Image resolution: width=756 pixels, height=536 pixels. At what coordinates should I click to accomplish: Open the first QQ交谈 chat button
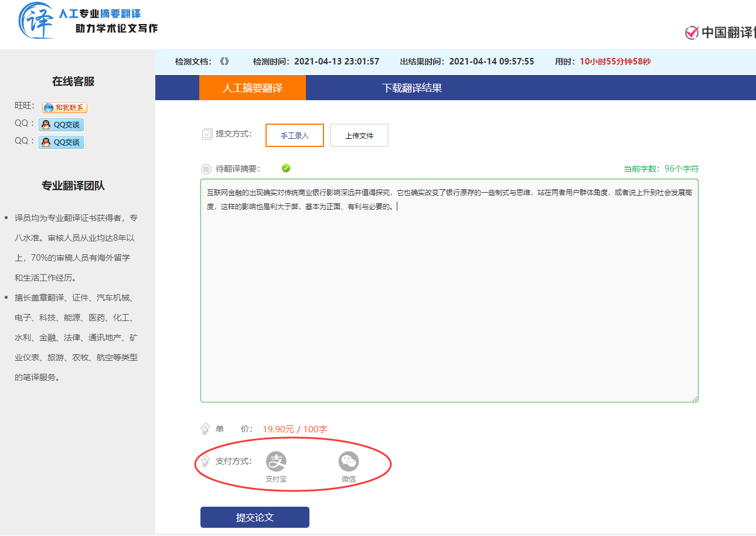[x=61, y=125]
